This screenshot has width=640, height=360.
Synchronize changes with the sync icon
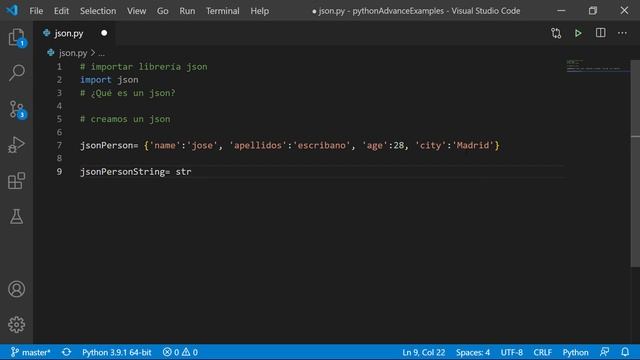point(67,352)
